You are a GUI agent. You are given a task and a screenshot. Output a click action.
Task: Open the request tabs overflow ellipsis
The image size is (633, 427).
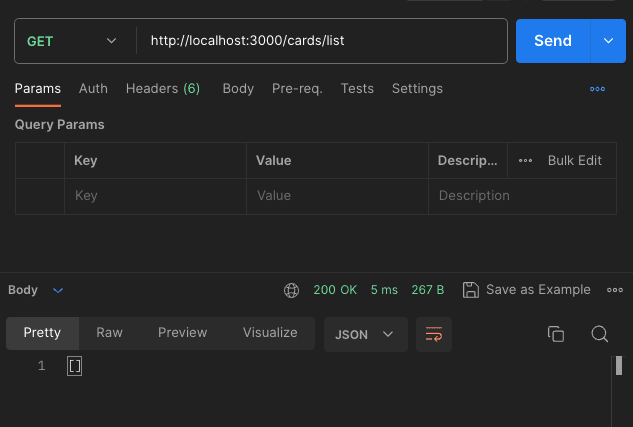click(598, 89)
